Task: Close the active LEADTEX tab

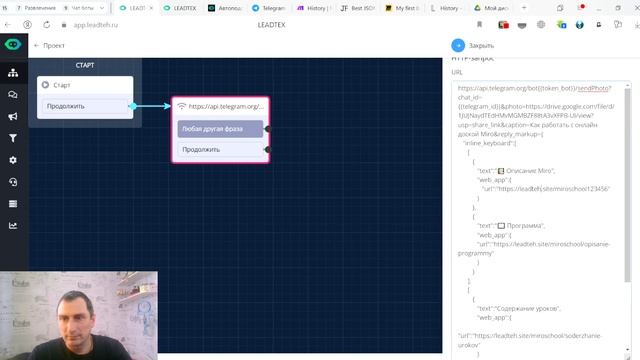Action: [151, 8]
